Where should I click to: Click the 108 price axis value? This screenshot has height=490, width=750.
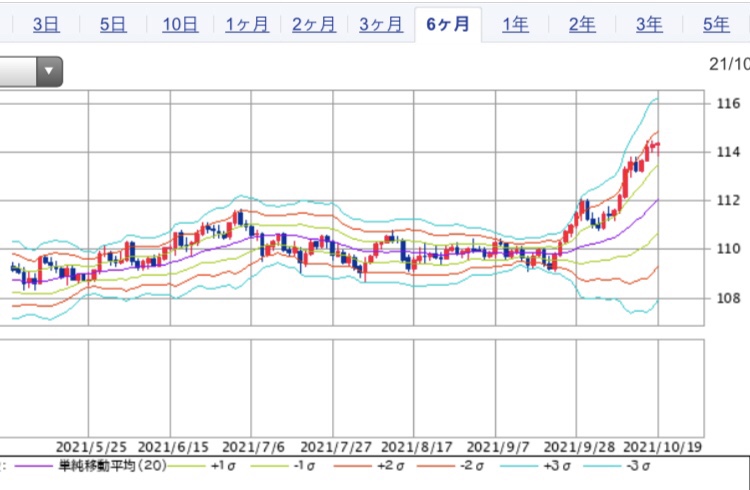(728, 298)
